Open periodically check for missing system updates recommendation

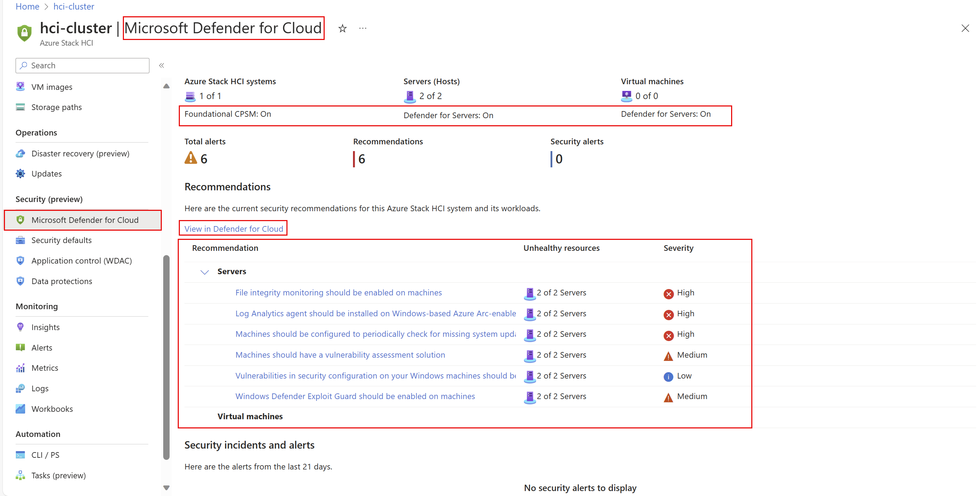tap(376, 334)
